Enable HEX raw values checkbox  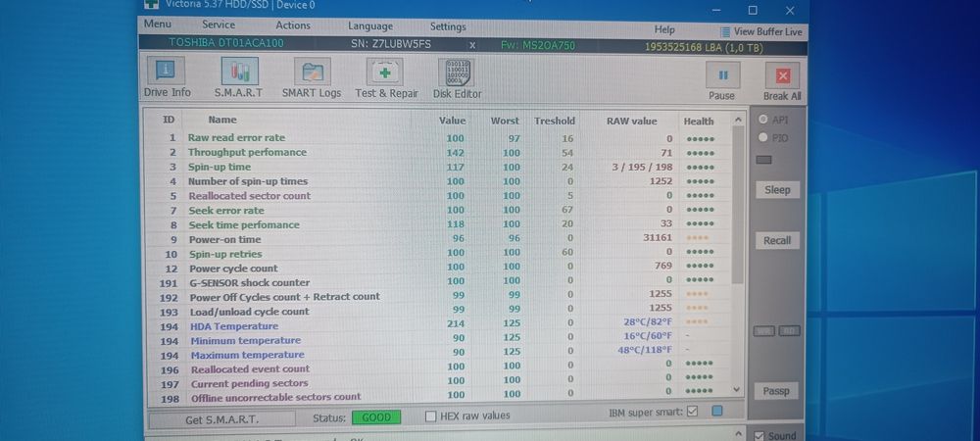click(x=430, y=416)
